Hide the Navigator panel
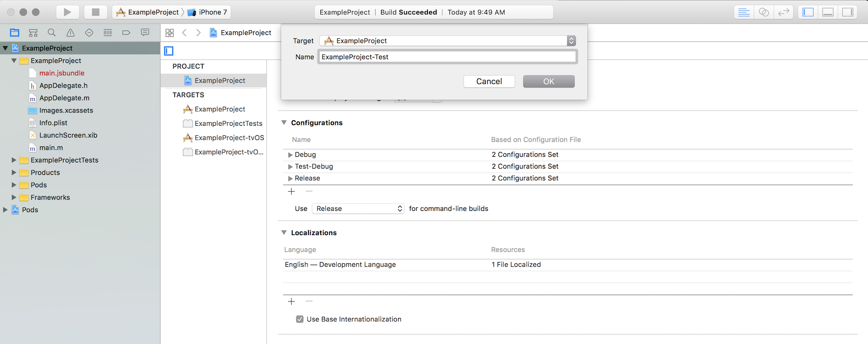The width and height of the screenshot is (868, 344). coord(808,12)
